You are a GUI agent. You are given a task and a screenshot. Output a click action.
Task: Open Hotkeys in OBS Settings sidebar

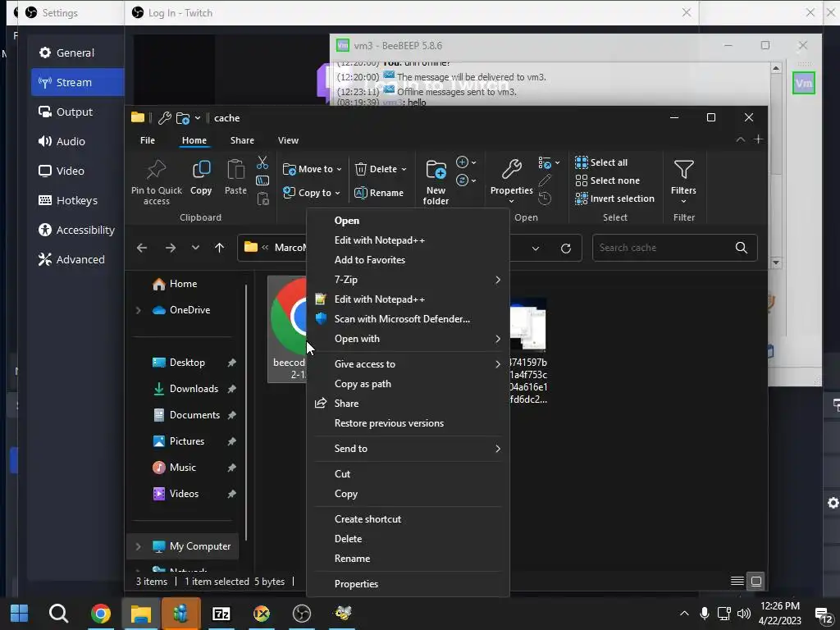78,200
